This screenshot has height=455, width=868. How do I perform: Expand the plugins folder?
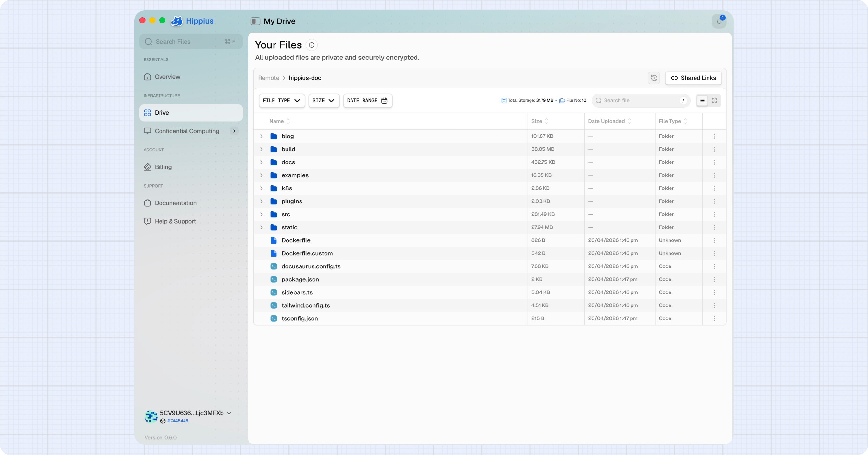click(262, 201)
